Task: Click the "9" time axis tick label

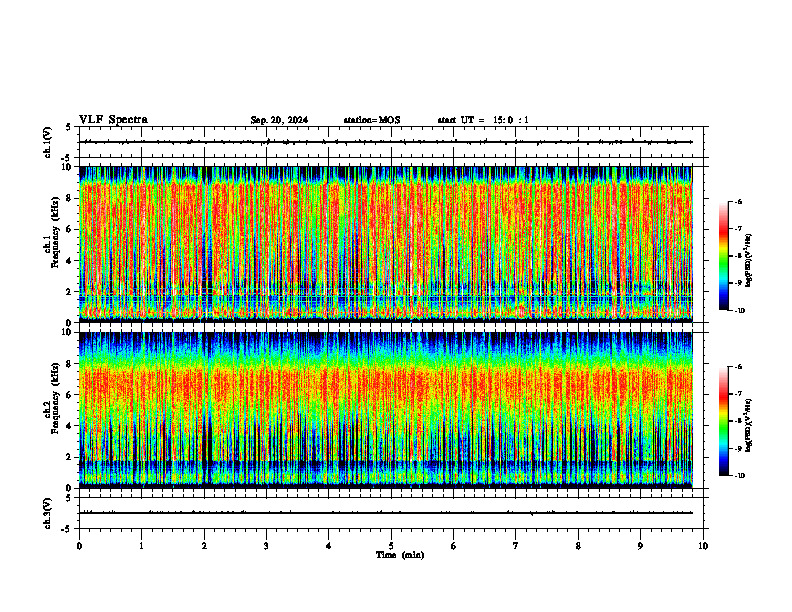Action: tap(640, 546)
